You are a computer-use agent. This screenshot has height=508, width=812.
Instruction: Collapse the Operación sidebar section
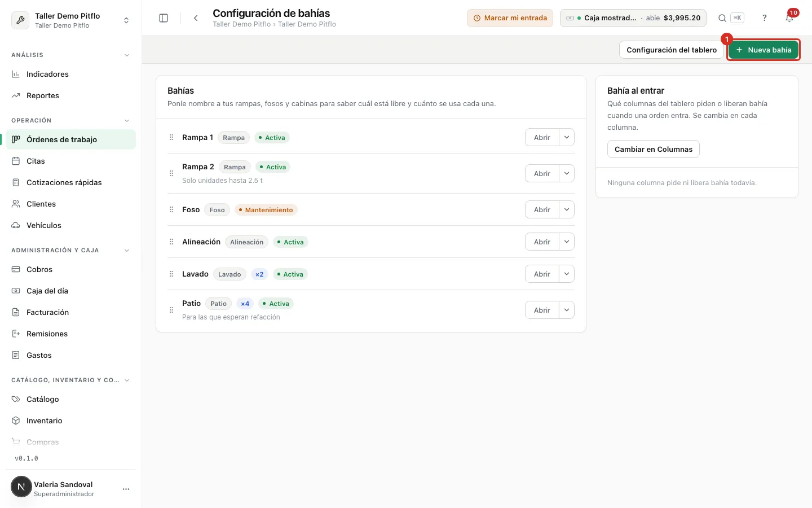pos(127,121)
